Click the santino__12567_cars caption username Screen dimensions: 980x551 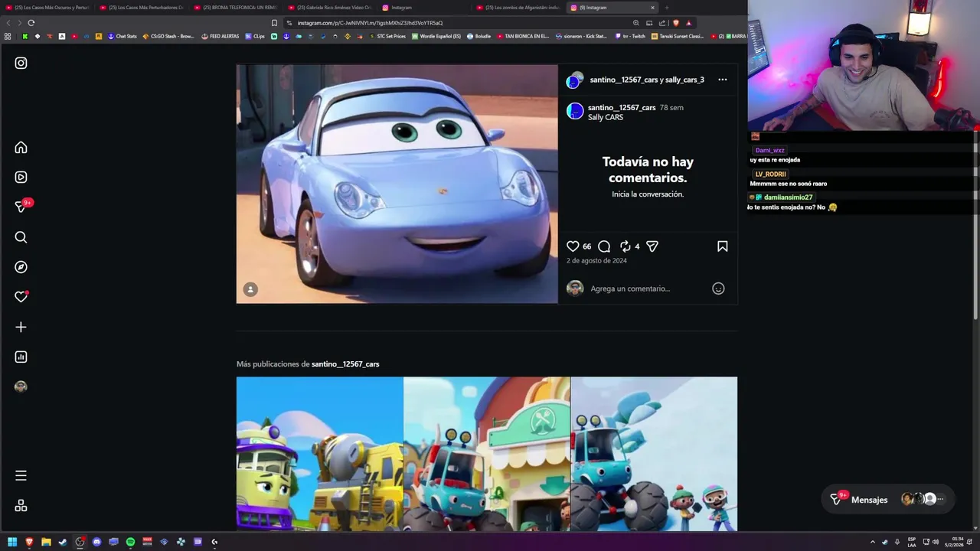tap(622, 108)
